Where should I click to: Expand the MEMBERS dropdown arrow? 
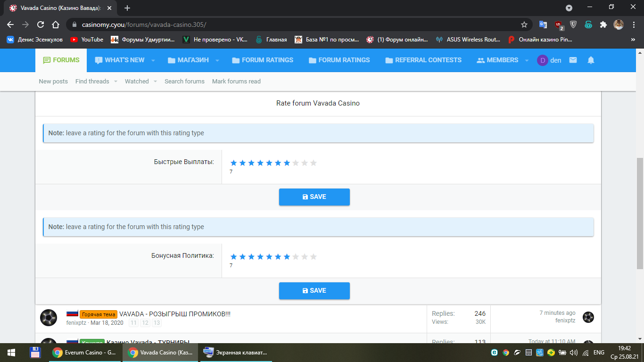pos(527,60)
